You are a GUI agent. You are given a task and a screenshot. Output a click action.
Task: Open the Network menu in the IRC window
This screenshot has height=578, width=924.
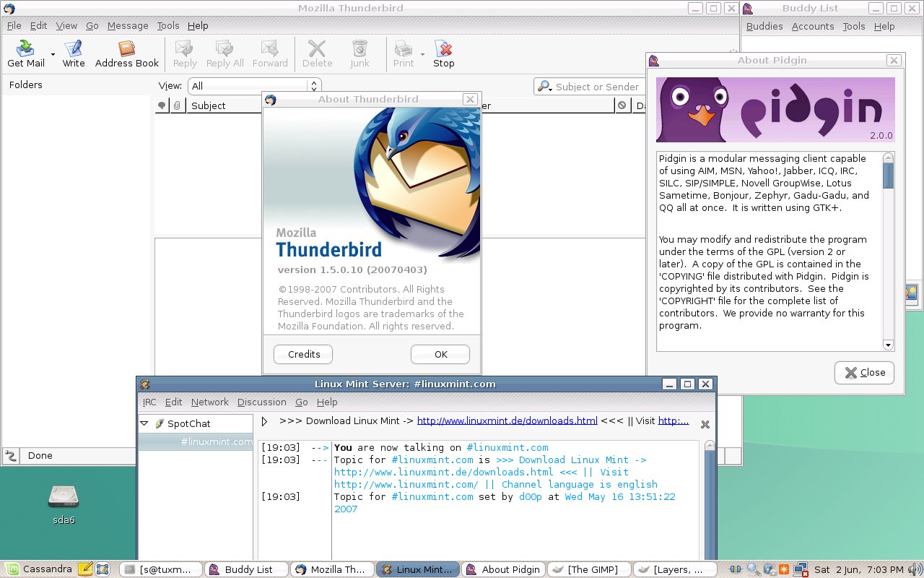[210, 402]
